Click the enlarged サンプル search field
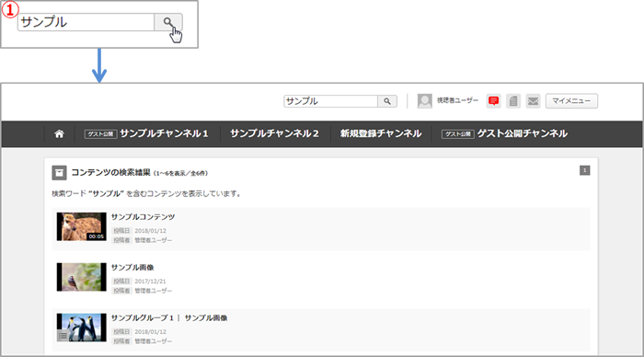 click(86, 22)
